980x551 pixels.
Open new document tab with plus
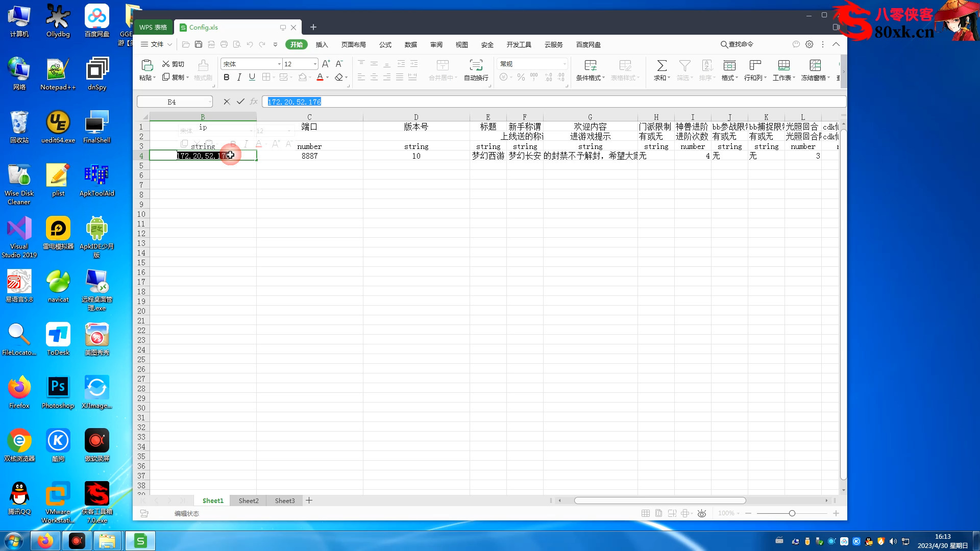[313, 27]
